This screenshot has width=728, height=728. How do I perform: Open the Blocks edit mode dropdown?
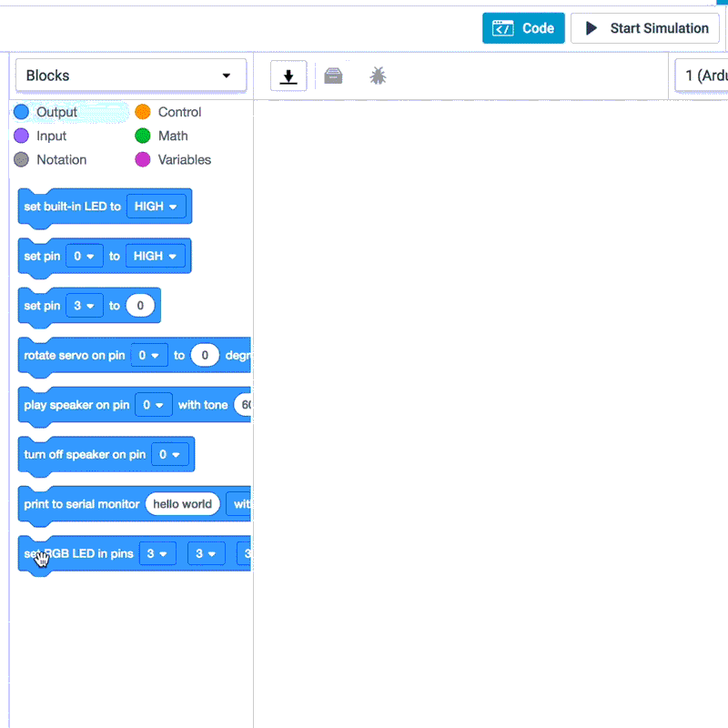tap(130, 76)
